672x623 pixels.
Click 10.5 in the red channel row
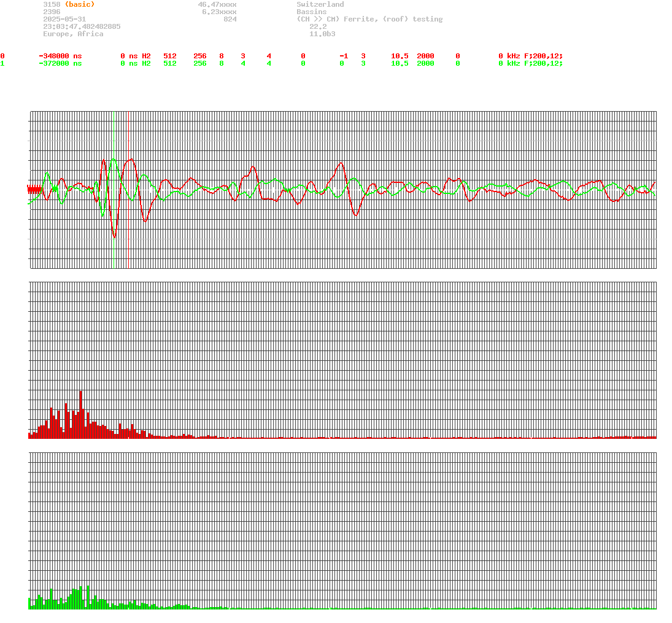pos(400,56)
